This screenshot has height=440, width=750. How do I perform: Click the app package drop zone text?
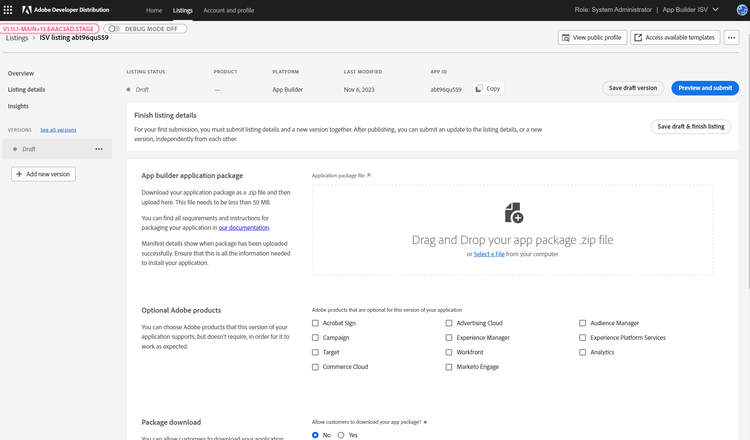click(x=512, y=240)
